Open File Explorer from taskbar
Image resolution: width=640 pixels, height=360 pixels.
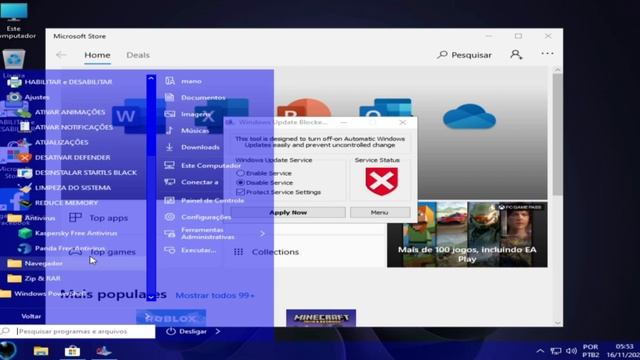tap(41, 351)
